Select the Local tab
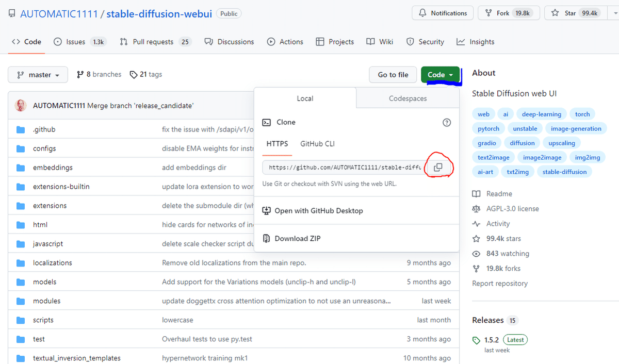Image resolution: width=619 pixels, height=364 pixels. [x=305, y=98]
